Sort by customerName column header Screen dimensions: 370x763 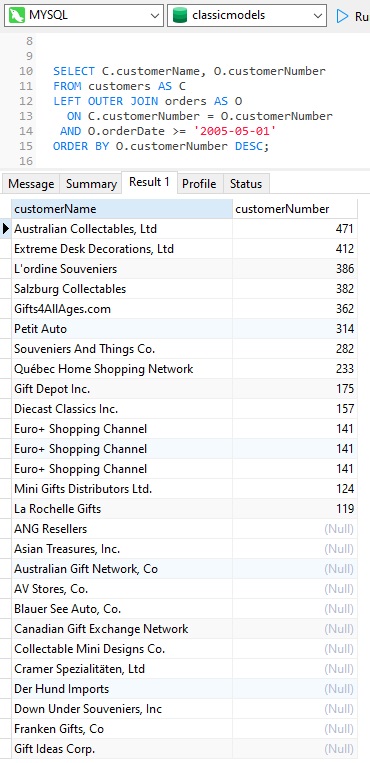pos(122,209)
